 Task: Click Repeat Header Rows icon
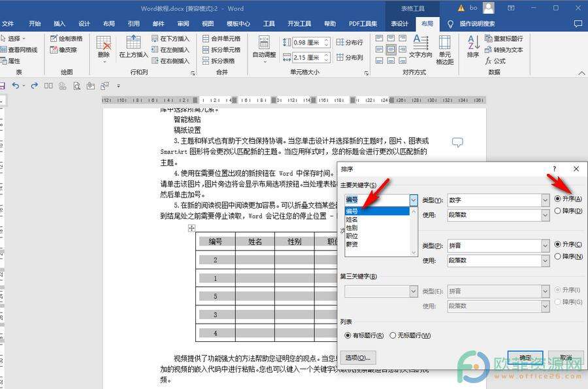[x=504, y=39]
